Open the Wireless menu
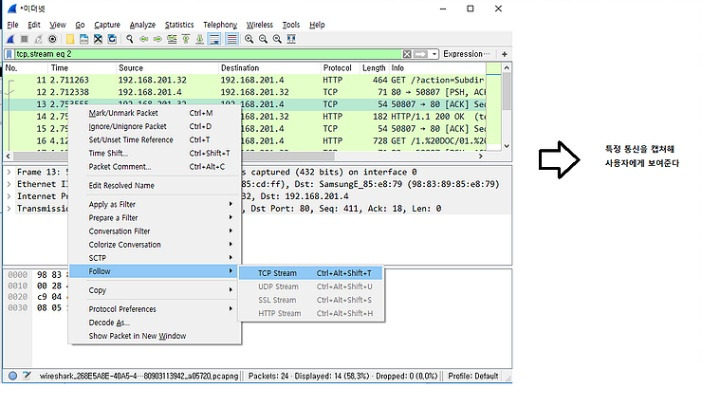Screen dimensions: 702x394 point(259,25)
